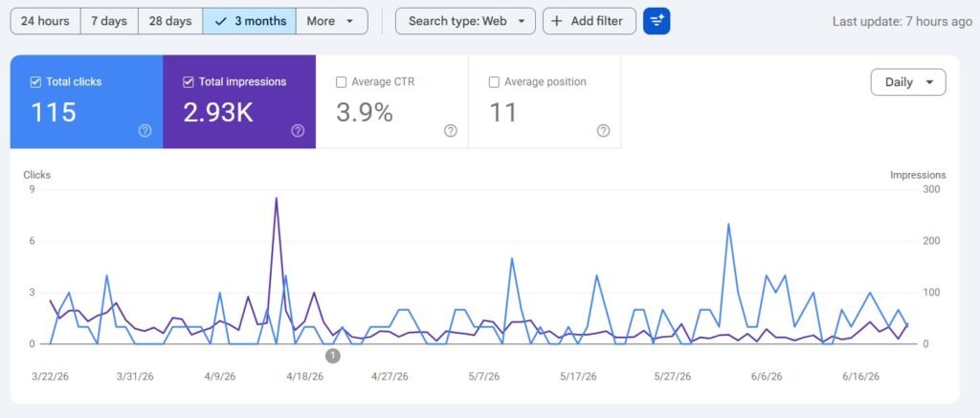Open the Search type: Web dropdown

click(466, 21)
